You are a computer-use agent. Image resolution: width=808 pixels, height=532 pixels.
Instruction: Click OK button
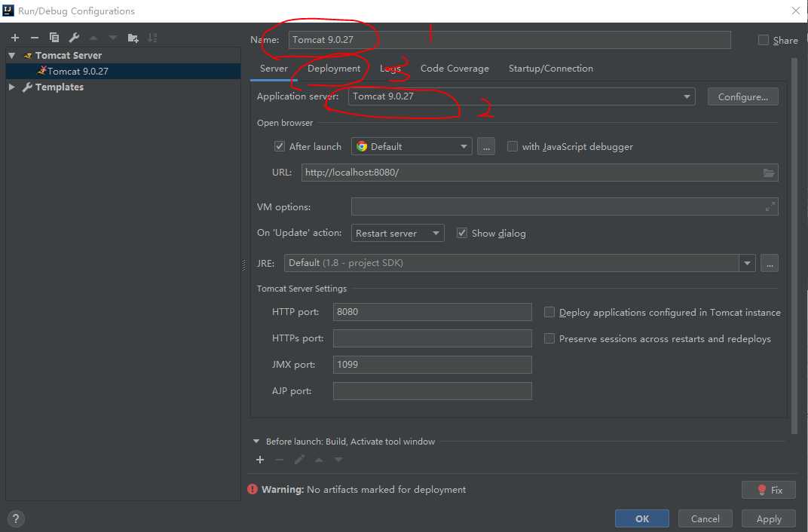point(642,518)
